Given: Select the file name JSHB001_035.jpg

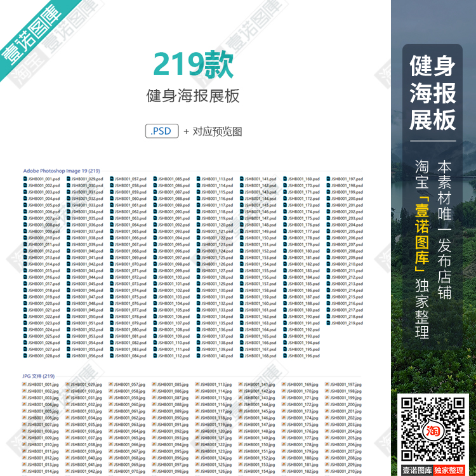Looking at the screenshot, I should coord(86,425).
